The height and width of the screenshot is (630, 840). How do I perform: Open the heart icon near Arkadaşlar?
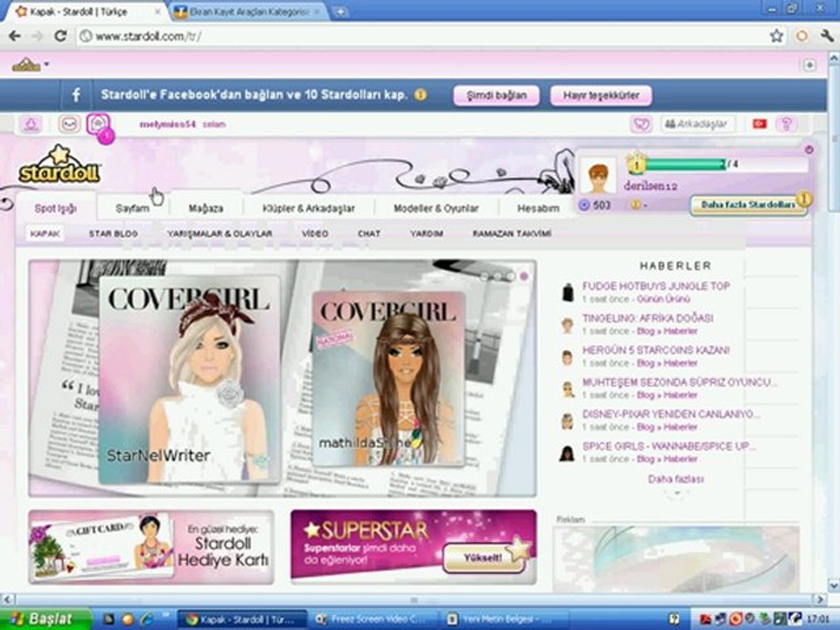click(x=641, y=124)
